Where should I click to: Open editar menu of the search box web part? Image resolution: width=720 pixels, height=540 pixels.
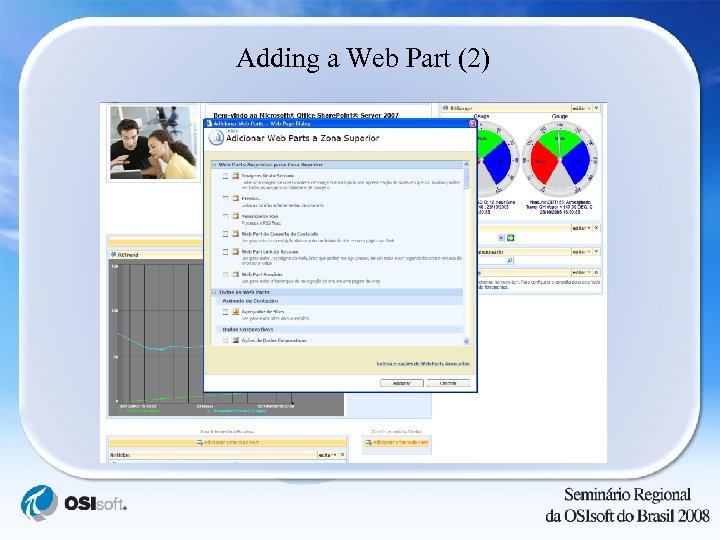(581, 252)
